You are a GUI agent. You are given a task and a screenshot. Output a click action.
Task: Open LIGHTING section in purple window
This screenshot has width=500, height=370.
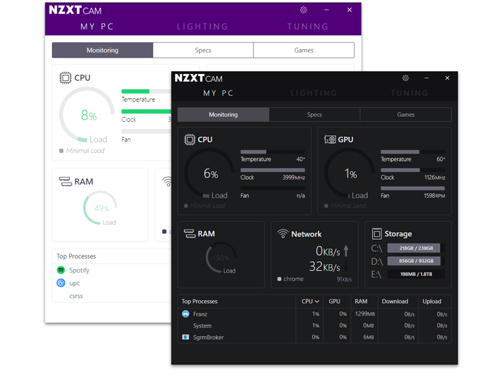click(x=202, y=27)
